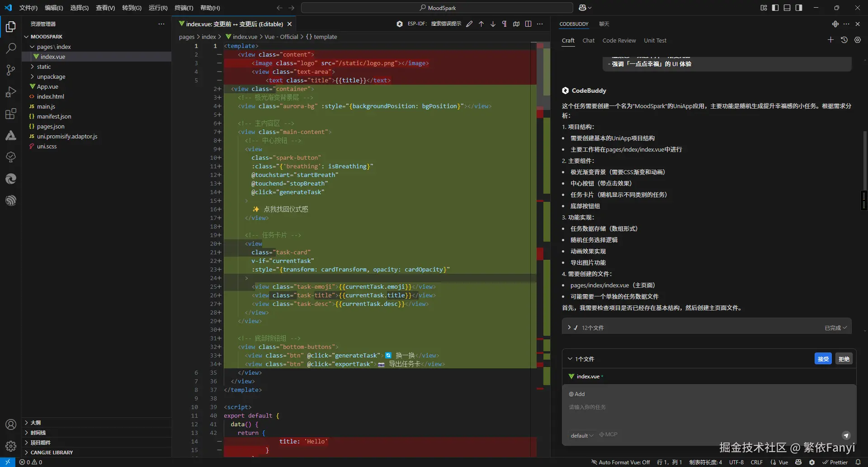
Task: Open Run and Debug view
Action: (11, 92)
